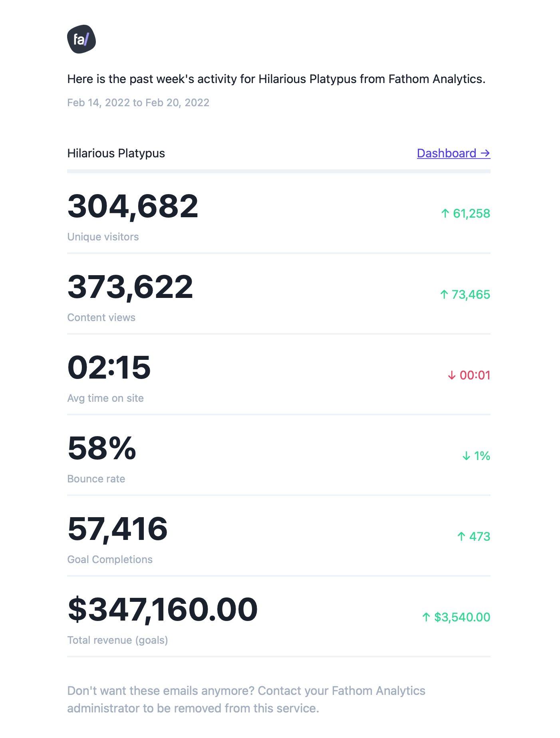Select the 58% bounce rate value
This screenshot has height=738, width=560.
(x=102, y=448)
